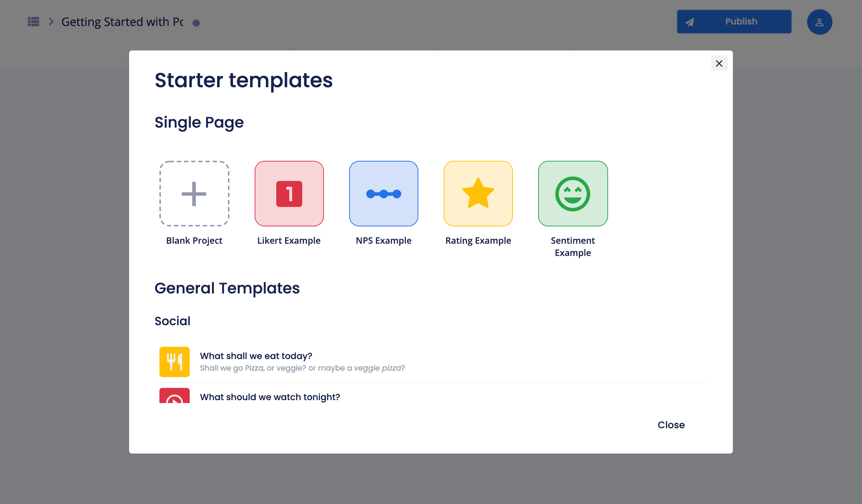Click the user profile icon
The width and height of the screenshot is (862, 504).
click(819, 22)
